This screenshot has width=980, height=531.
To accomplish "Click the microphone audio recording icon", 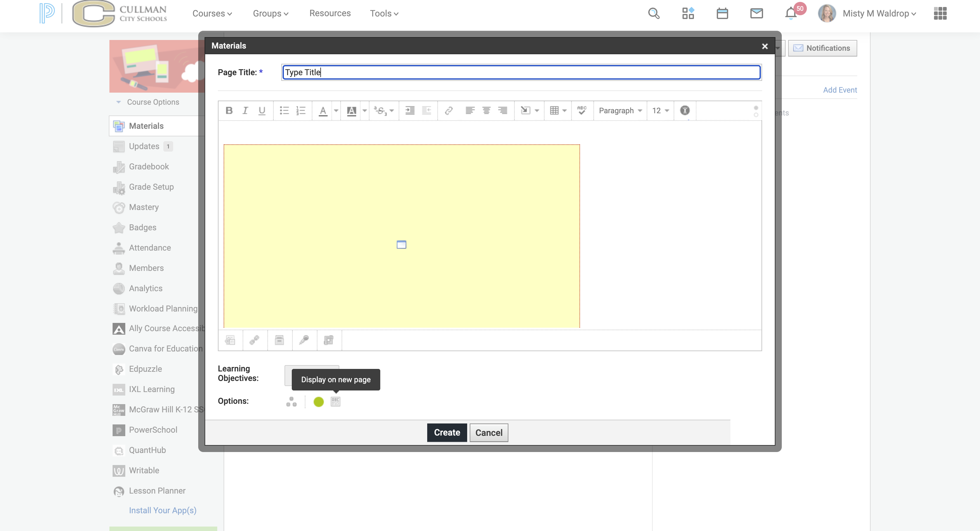I will [x=304, y=340].
